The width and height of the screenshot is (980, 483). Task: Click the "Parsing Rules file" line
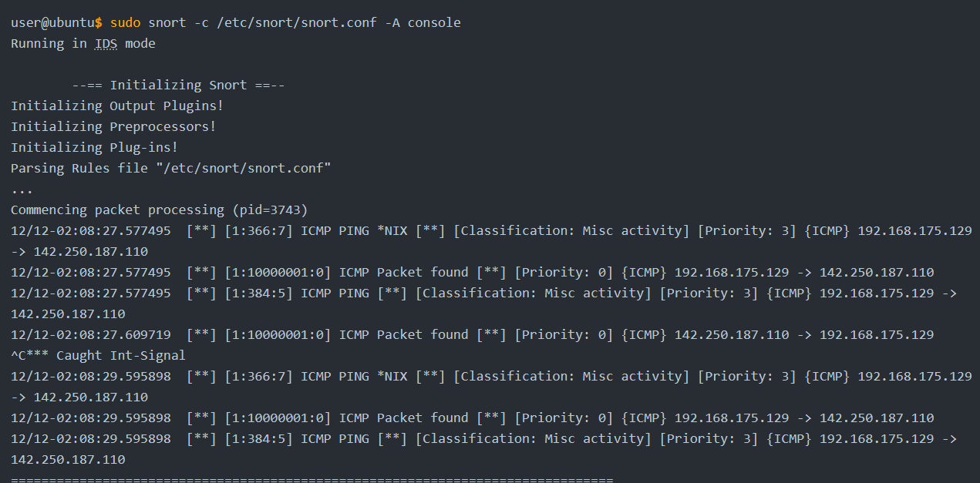[x=171, y=168]
